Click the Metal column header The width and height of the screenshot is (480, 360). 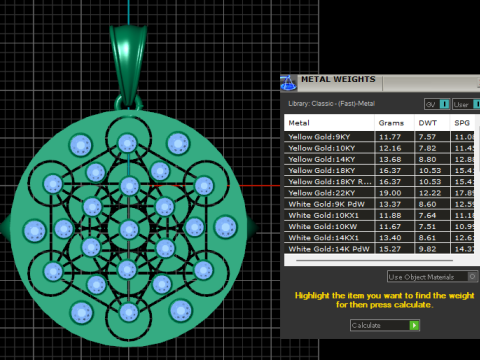[x=329, y=123]
